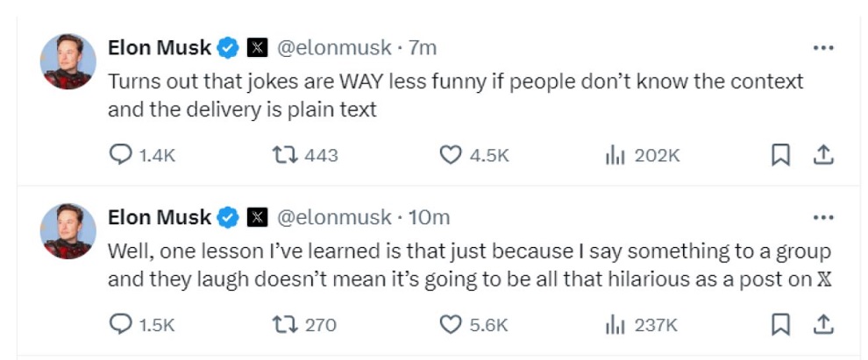Open profile picture on the first post

click(68, 61)
